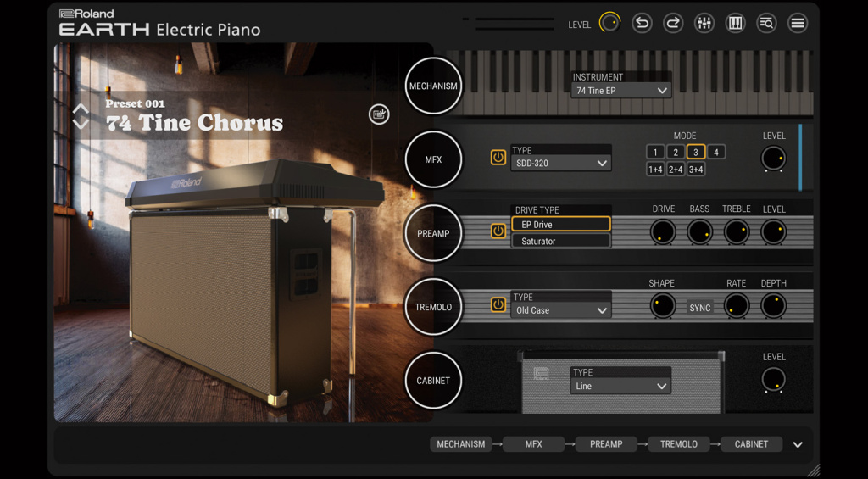868x479 pixels.
Task: Open the mixer faders icon
Action: (704, 24)
